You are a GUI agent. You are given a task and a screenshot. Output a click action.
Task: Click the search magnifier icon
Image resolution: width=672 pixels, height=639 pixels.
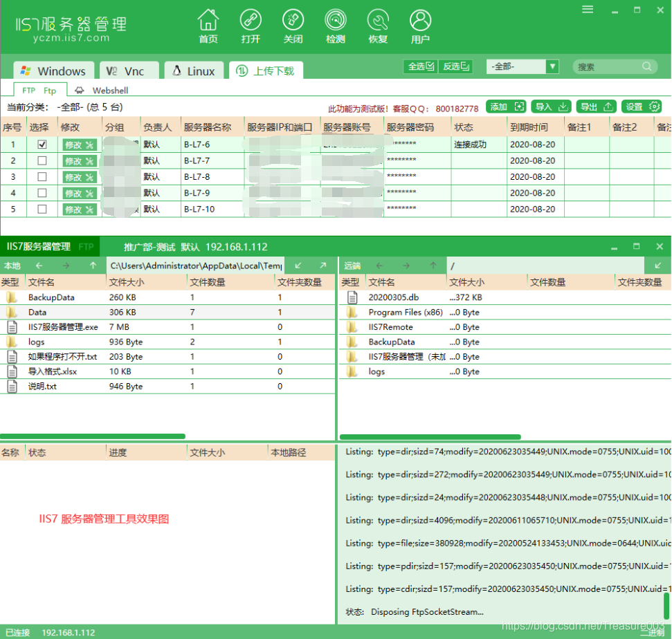647,66
